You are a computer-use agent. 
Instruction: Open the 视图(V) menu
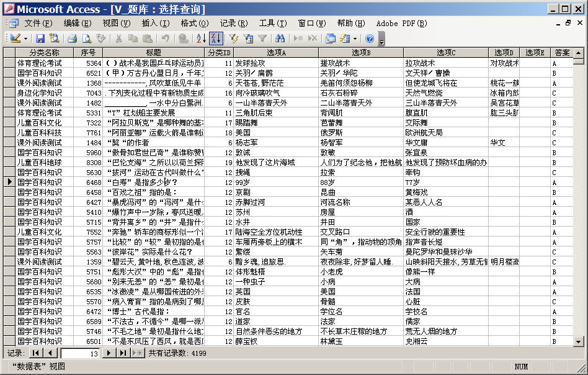(x=117, y=23)
